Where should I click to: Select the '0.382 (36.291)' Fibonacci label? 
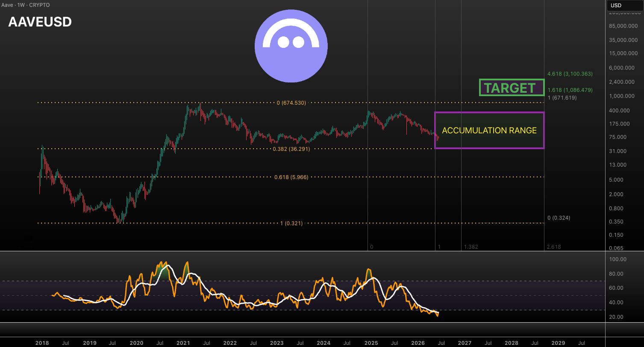(x=291, y=149)
